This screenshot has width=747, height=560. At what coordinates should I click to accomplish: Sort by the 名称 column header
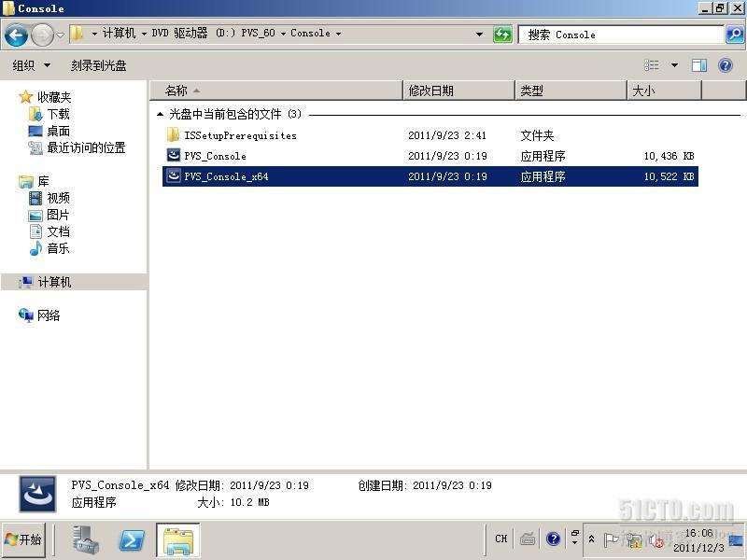(x=276, y=91)
